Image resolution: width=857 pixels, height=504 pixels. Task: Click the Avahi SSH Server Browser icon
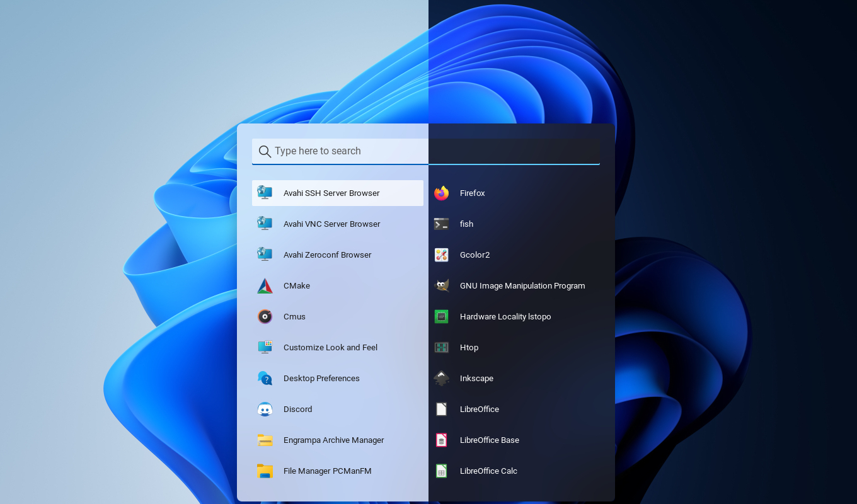click(x=265, y=193)
